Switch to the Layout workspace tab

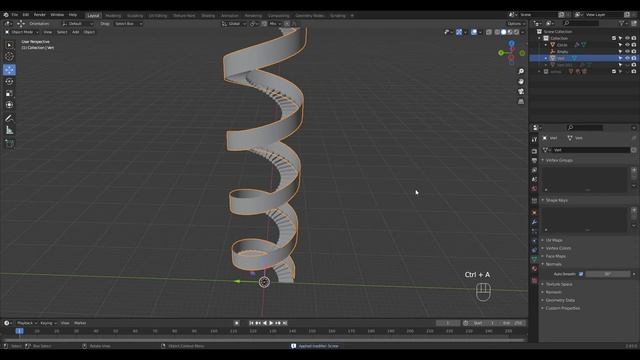93,16
